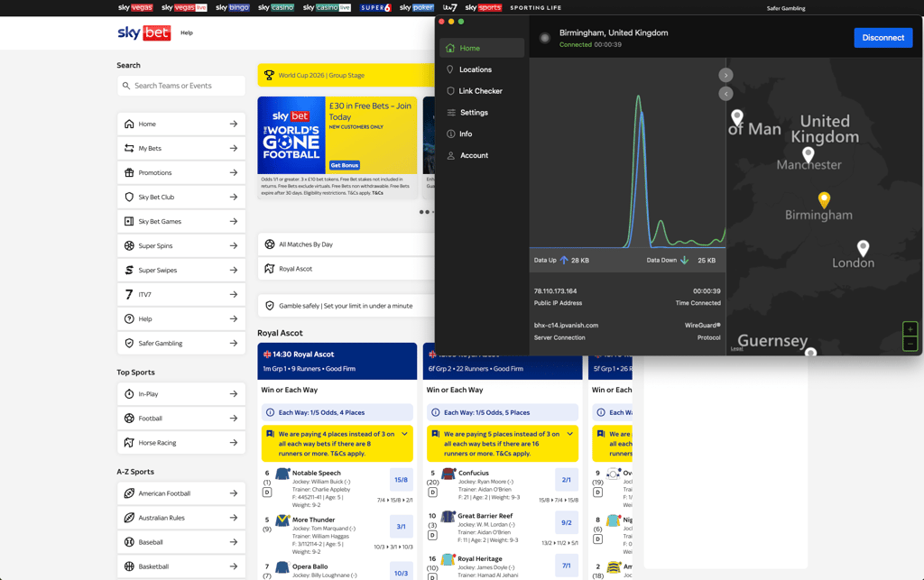Open Promotions in side menu

coord(180,172)
